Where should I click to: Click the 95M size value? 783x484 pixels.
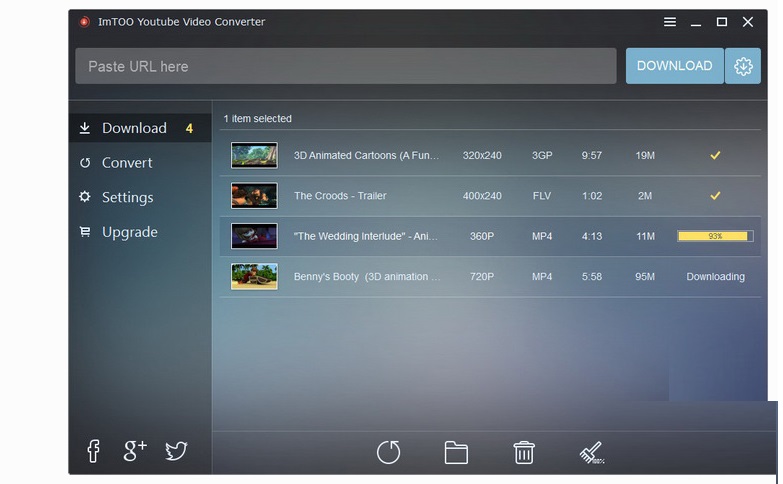[x=645, y=277]
